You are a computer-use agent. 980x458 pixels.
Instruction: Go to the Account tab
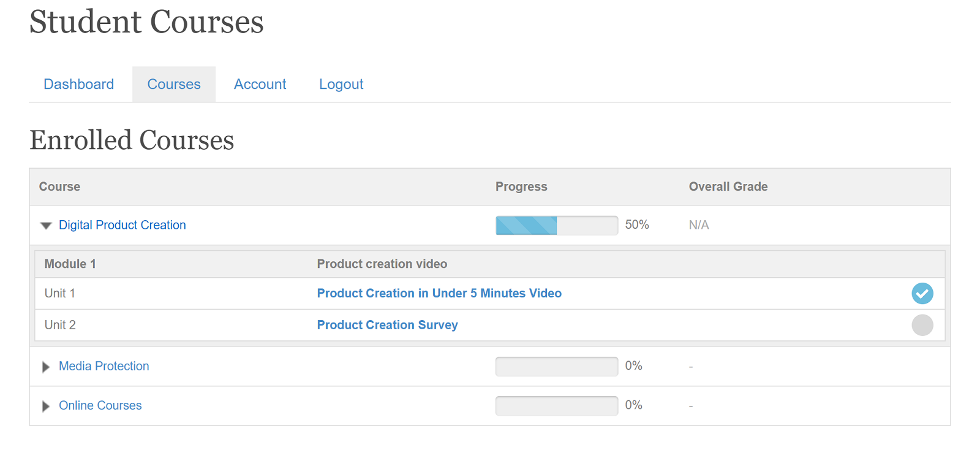pyautogui.click(x=260, y=84)
